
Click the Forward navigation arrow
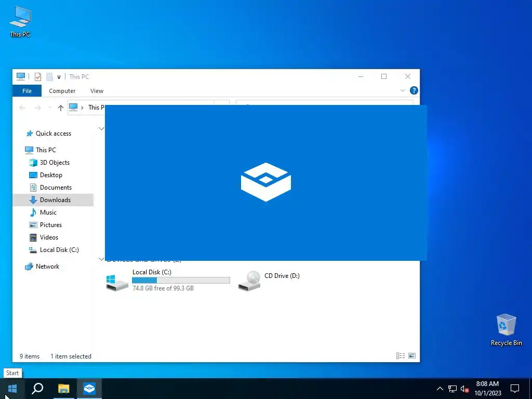[37, 108]
